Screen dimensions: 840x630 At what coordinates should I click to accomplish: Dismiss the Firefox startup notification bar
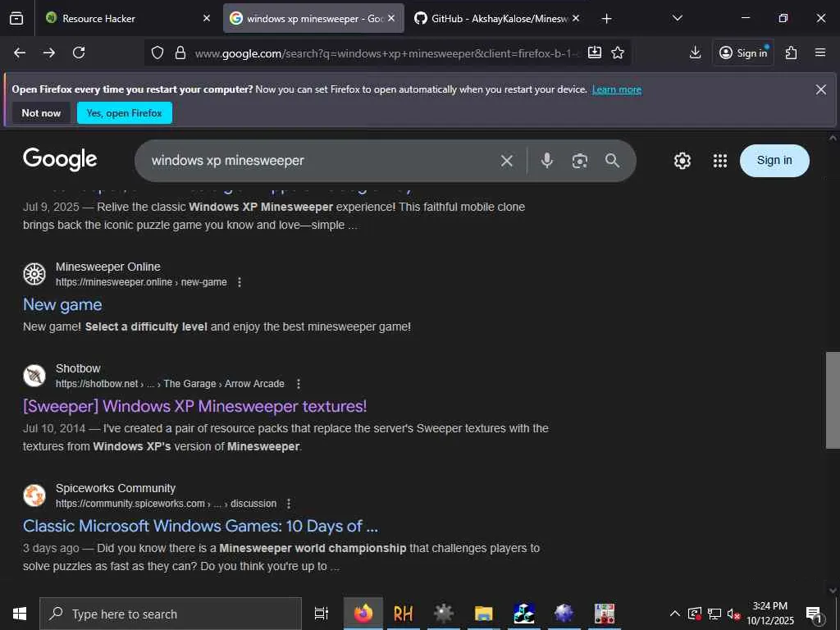tap(820, 89)
